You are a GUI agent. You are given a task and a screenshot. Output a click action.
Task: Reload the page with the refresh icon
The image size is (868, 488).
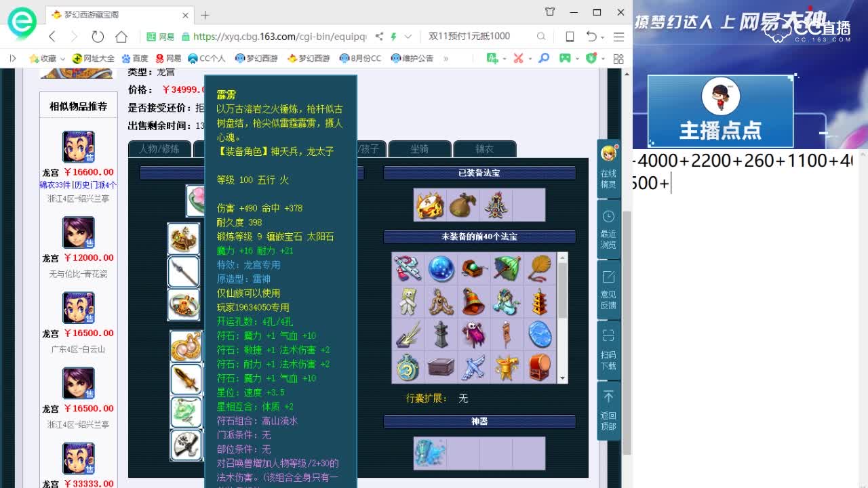(x=98, y=37)
